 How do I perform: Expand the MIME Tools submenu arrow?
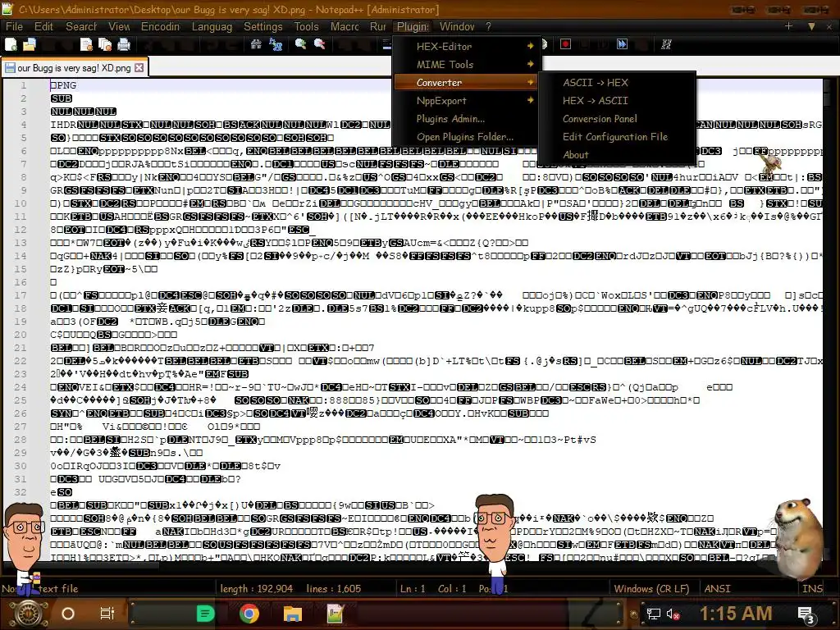(x=531, y=64)
